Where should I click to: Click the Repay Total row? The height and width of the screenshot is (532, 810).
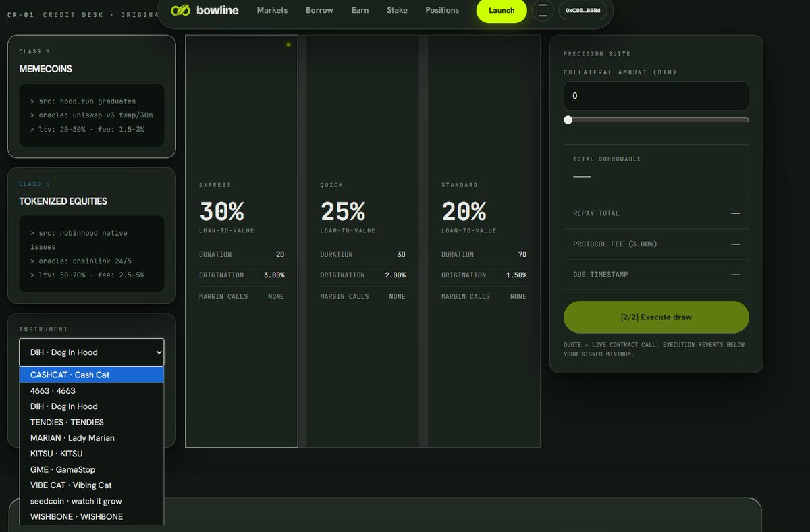click(x=656, y=213)
